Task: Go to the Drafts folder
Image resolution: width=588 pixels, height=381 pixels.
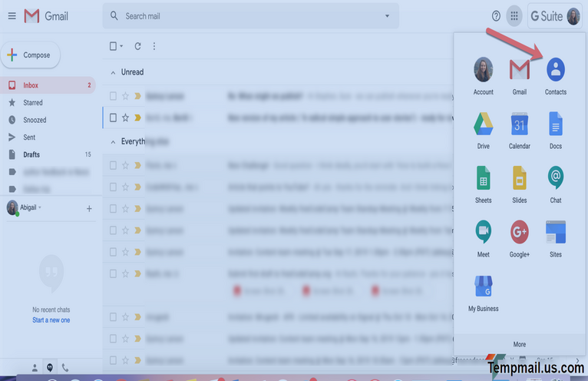Action: [x=31, y=154]
